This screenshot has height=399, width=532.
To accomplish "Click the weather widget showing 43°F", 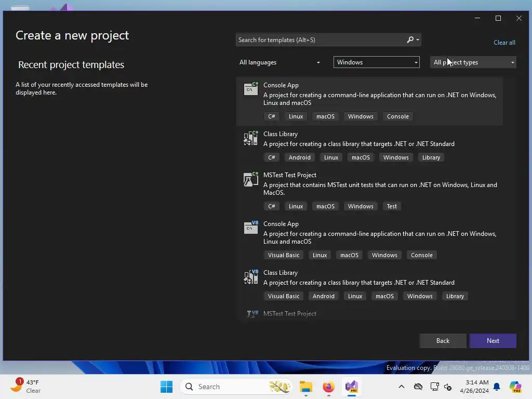I will 26,387.
